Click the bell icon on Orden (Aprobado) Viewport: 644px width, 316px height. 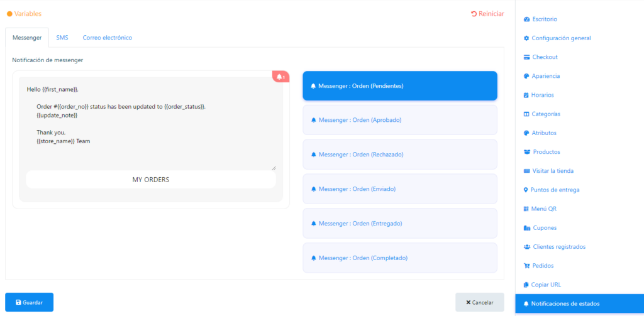pos(313,120)
